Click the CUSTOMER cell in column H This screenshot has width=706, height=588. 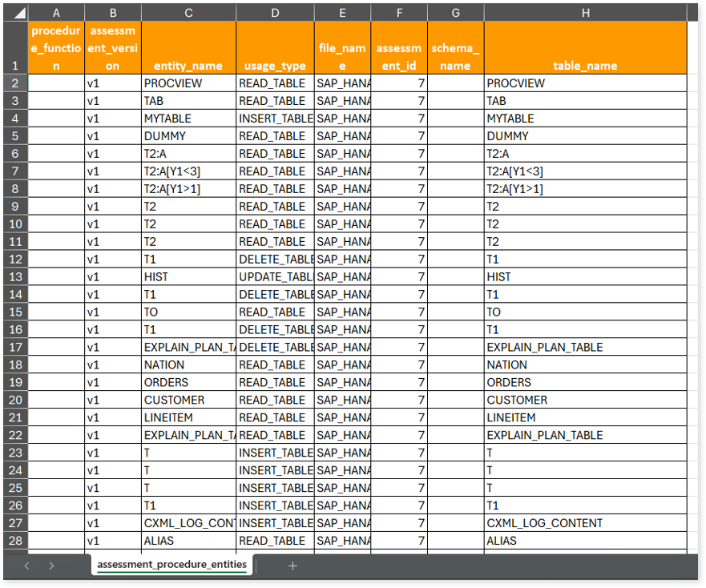[585, 400]
